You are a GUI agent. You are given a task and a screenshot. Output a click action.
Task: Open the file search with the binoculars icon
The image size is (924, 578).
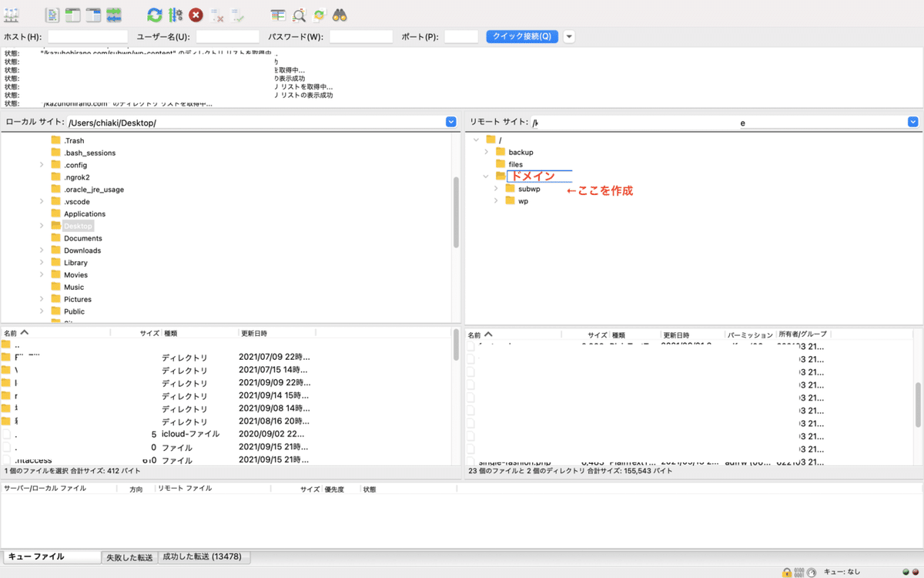point(340,14)
